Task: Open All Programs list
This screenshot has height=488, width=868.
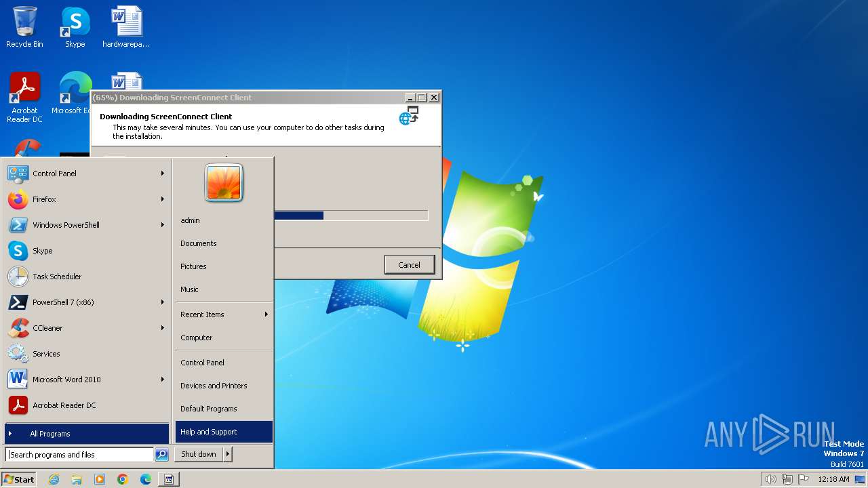Action: [87, 434]
